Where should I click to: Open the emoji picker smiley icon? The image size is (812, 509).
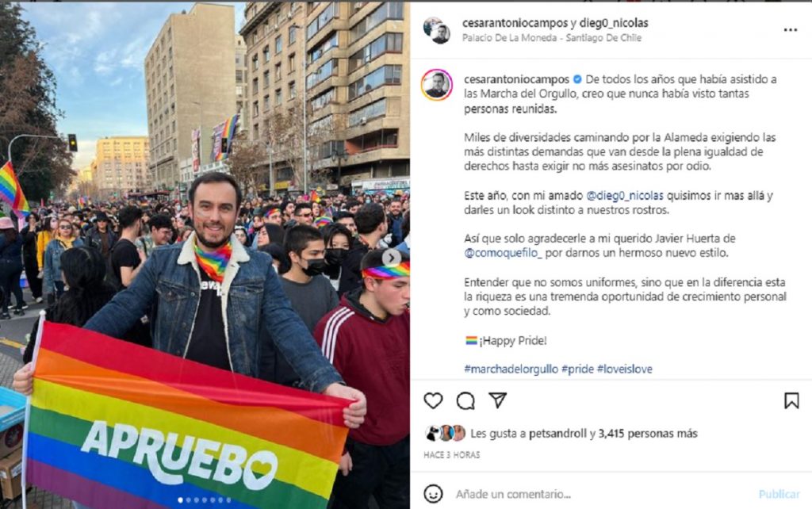(x=433, y=493)
